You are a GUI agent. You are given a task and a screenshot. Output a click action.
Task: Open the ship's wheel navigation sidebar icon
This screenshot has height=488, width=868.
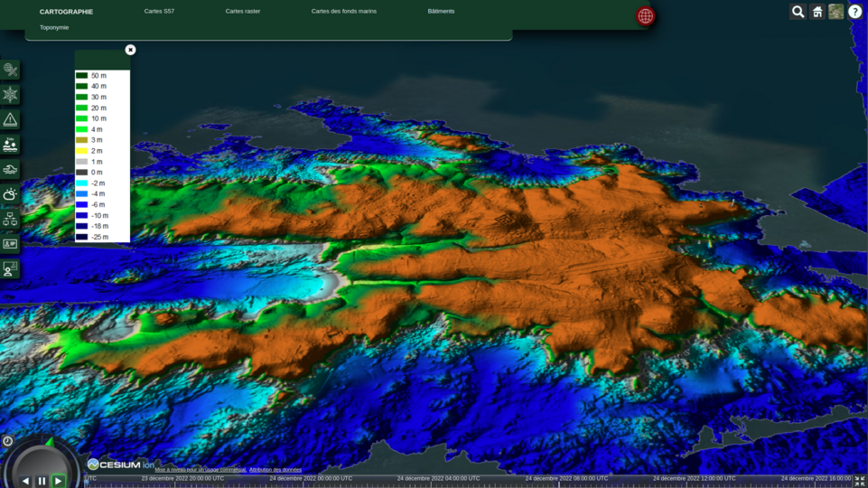tap(10, 95)
